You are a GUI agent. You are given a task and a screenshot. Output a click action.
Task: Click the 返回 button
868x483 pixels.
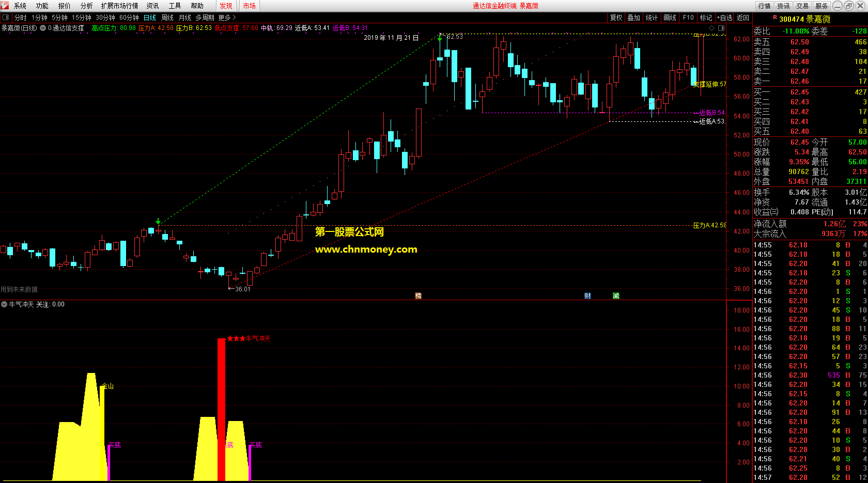pyautogui.click(x=743, y=18)
